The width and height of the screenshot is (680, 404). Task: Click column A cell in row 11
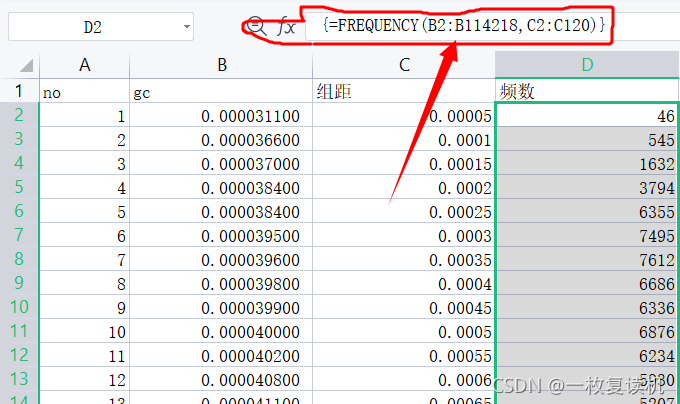(85, 331)
